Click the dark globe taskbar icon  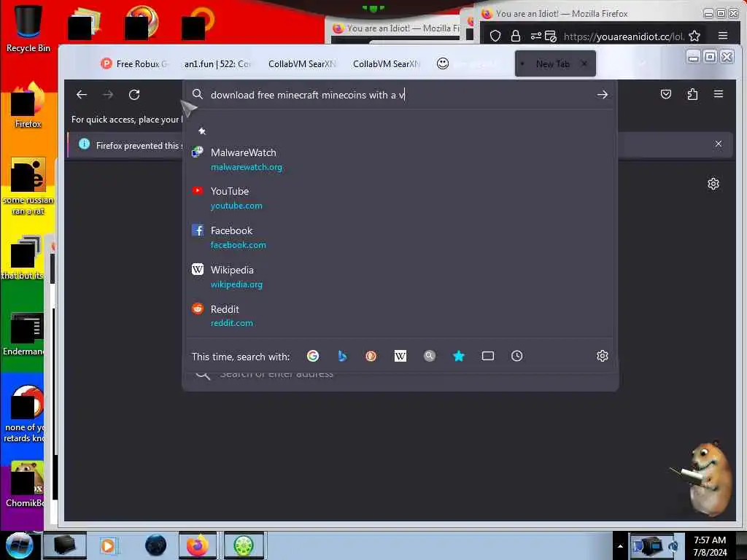[156, 545]
